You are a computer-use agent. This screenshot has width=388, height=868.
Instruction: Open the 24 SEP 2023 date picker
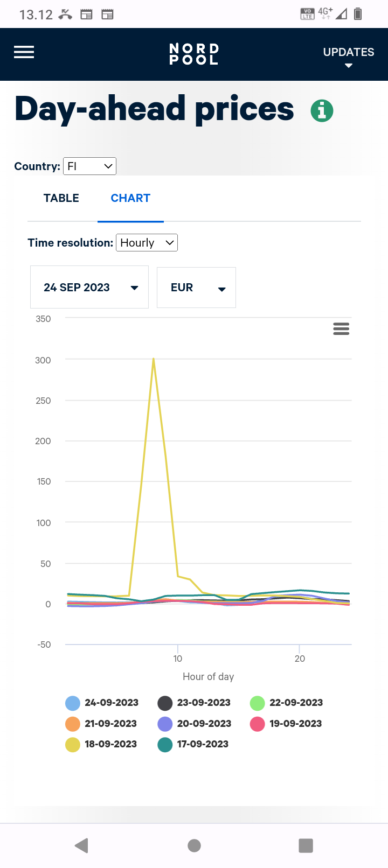(89, 288)
